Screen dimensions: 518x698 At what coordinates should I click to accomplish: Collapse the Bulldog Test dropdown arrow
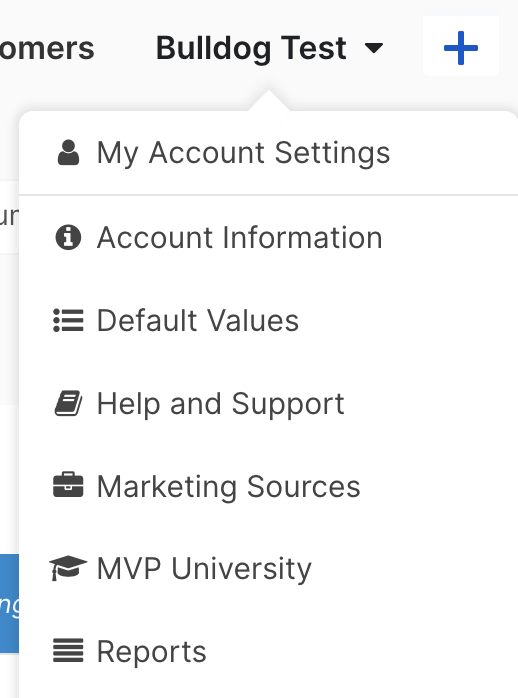coord(373,48)
